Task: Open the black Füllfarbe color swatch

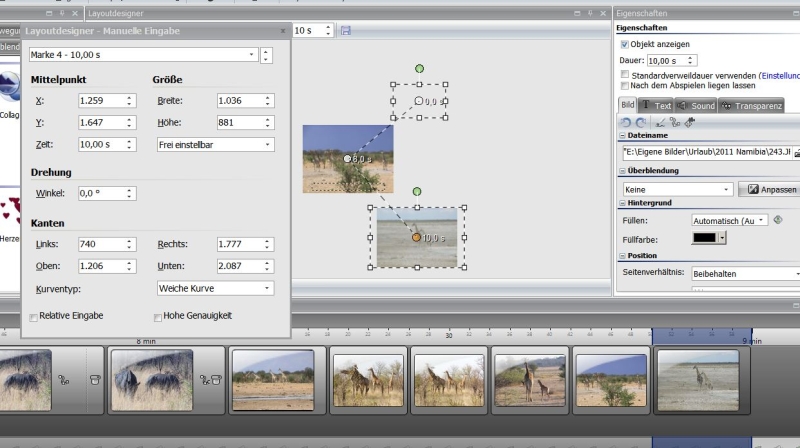Action: pyautogui.click(x=705, y=238)
